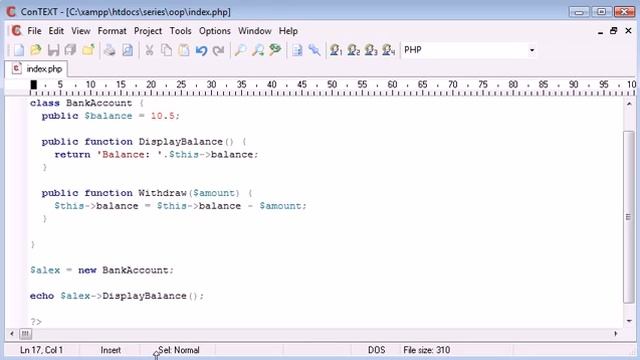Click the DisplayBalance function declaration line
Image resolution: width=640 pixels, height=360 pixels.
point(144,142)
